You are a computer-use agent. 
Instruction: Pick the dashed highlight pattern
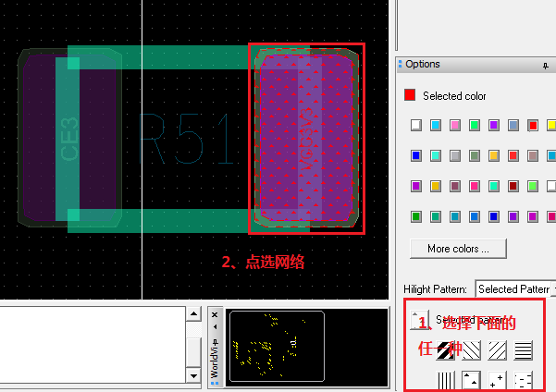point(523,379)
